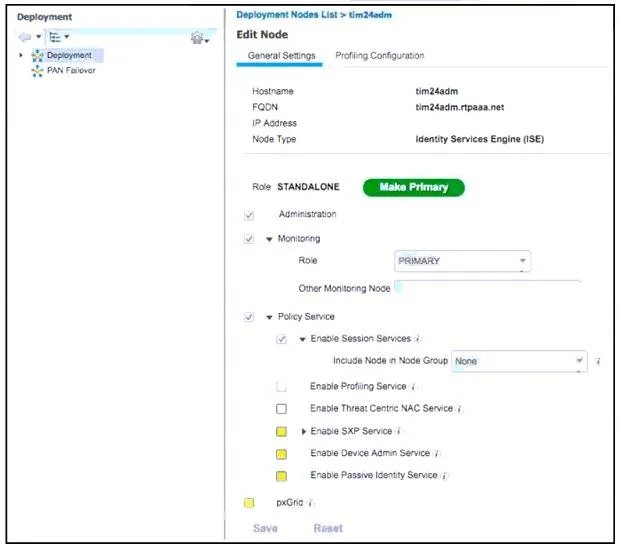Collapse the Policy Service section arrow
This screenshot has height=544, width=619.
point(269,317)
